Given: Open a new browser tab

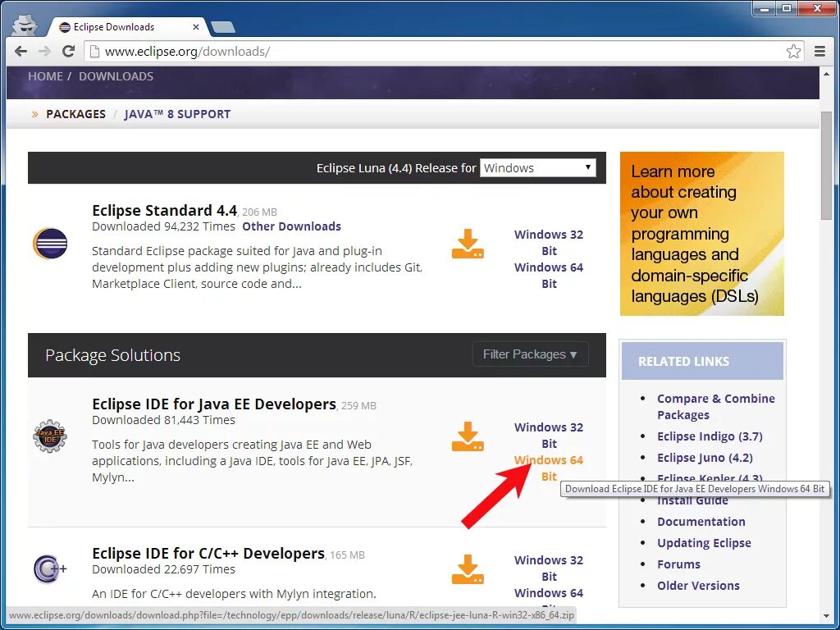Looking at the screenshot, I should click(223, 27).
